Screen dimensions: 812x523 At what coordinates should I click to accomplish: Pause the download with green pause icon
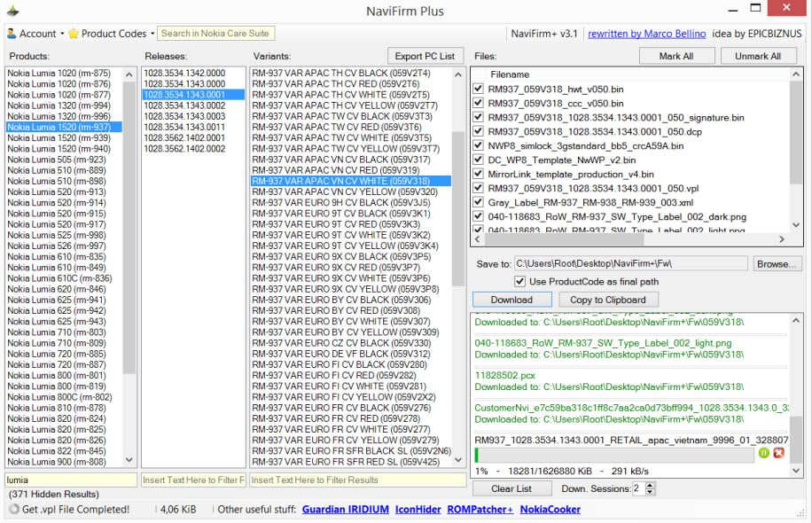pos(764,452)
